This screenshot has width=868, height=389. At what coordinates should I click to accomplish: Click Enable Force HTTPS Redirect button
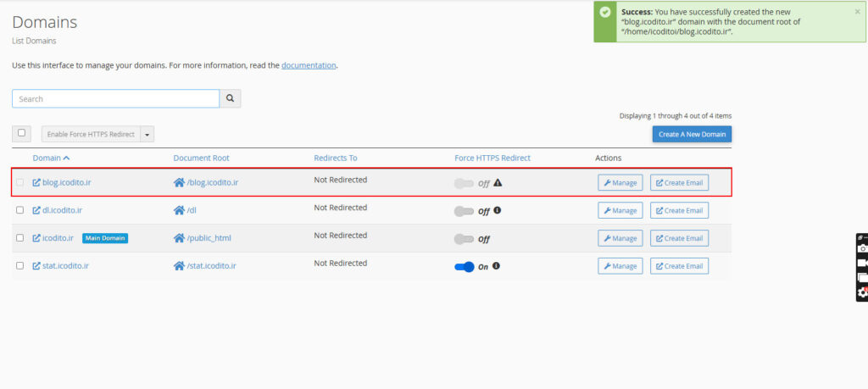[x=91, y=134]
